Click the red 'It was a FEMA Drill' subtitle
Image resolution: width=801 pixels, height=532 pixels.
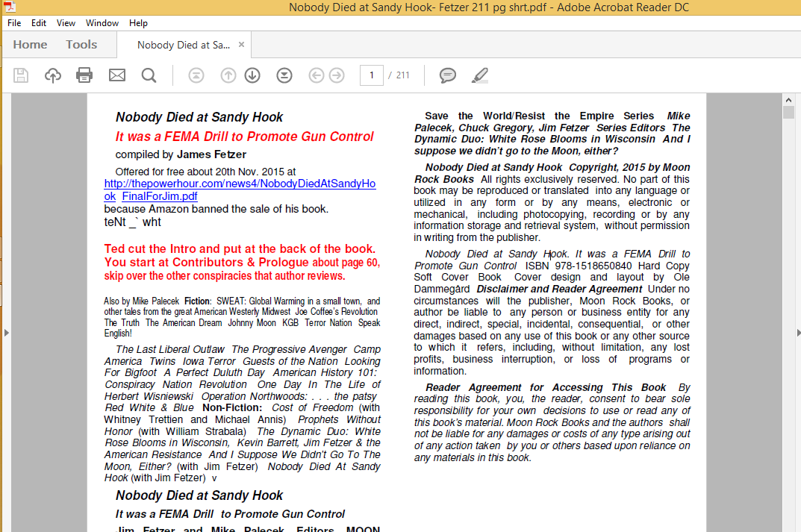pos(244,137)
